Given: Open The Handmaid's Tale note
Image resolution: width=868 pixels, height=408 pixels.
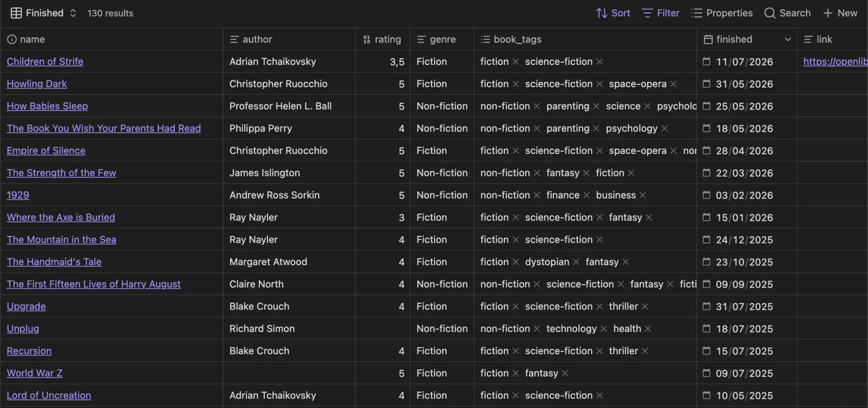Looking at the screenshot, I should point(54,262).
